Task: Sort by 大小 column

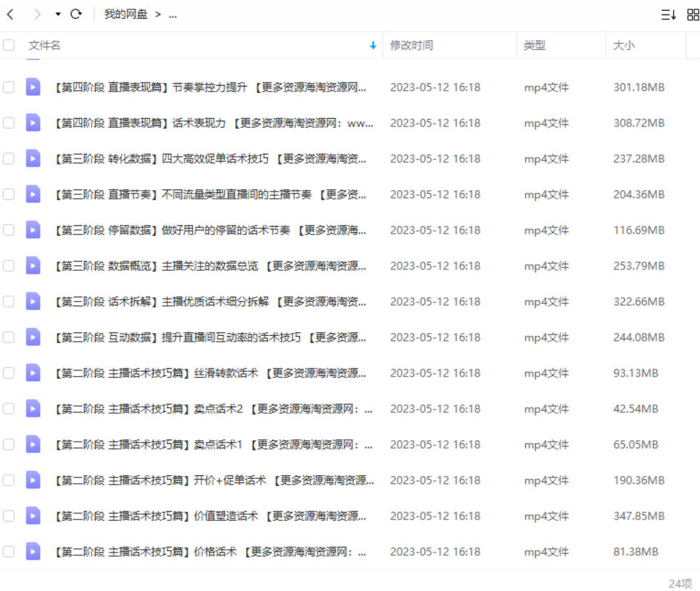Action: 624,45
